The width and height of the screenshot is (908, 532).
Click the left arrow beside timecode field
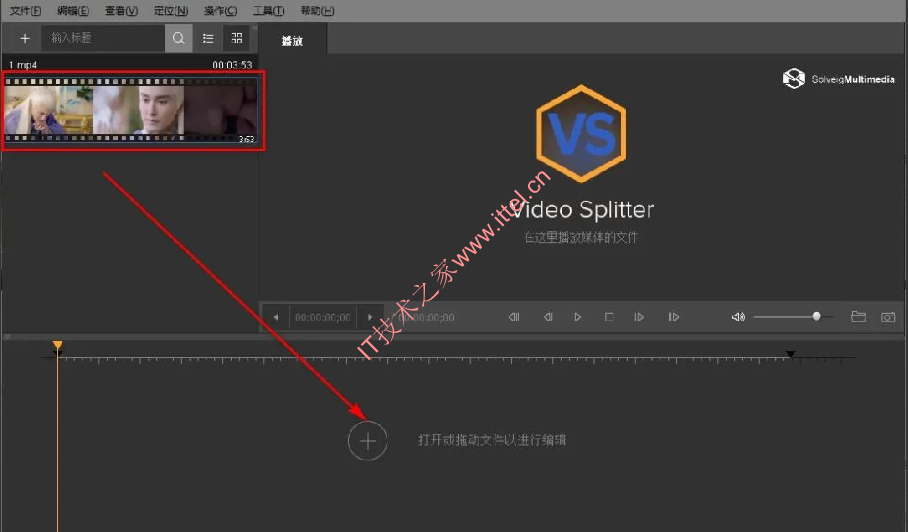(276, 317)
